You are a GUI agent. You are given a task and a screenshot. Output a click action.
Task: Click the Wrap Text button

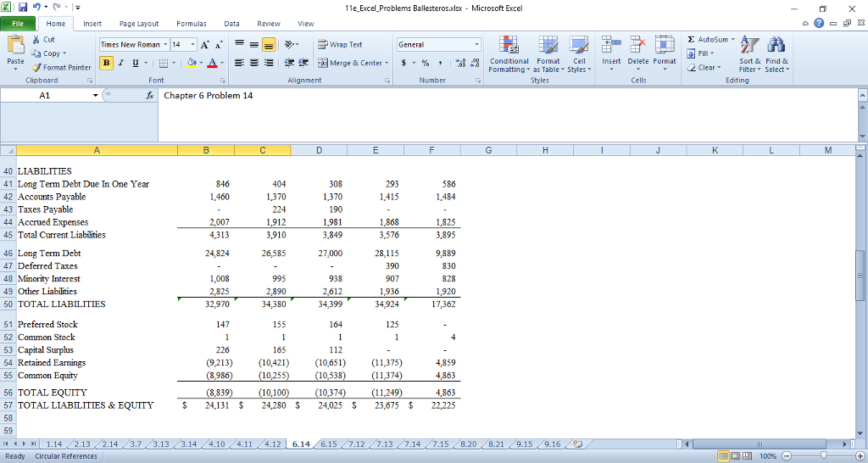[341, 44]
